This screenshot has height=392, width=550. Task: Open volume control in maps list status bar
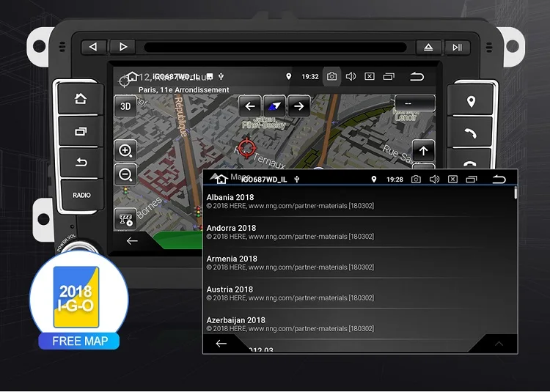(x=434, y=180)
